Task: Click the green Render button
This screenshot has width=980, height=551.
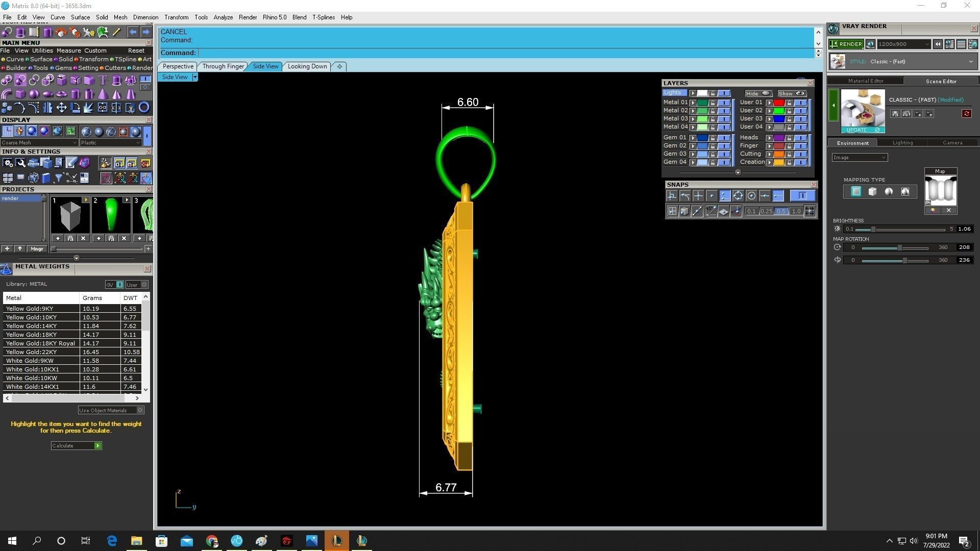Action: (x=846, y=44)
